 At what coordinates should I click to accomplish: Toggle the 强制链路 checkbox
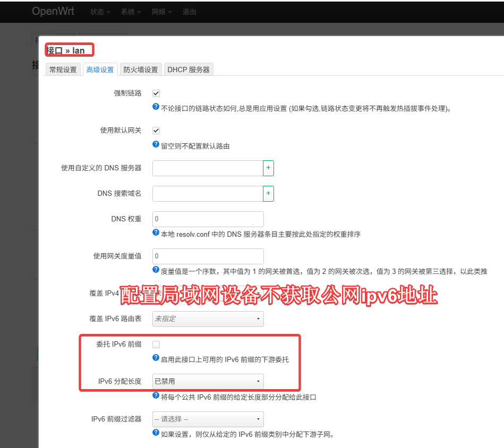(x=156, y=93)
